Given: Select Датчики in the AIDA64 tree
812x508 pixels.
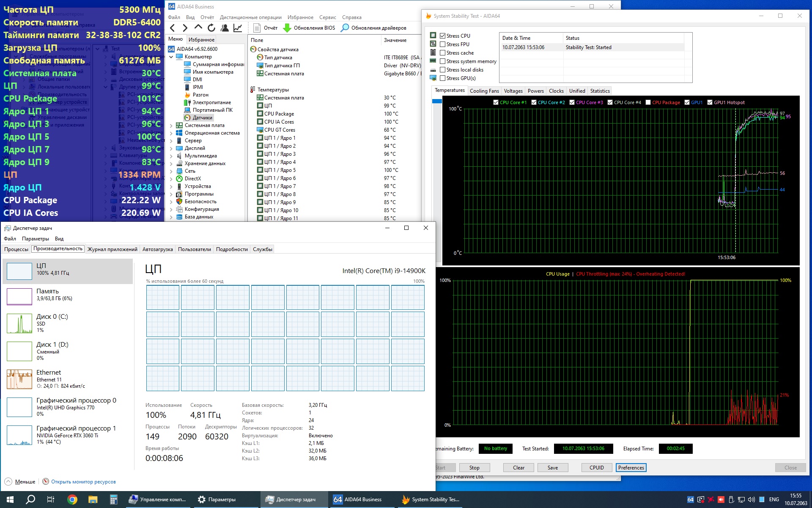Looking at the screenshot, I should point(199,118).
